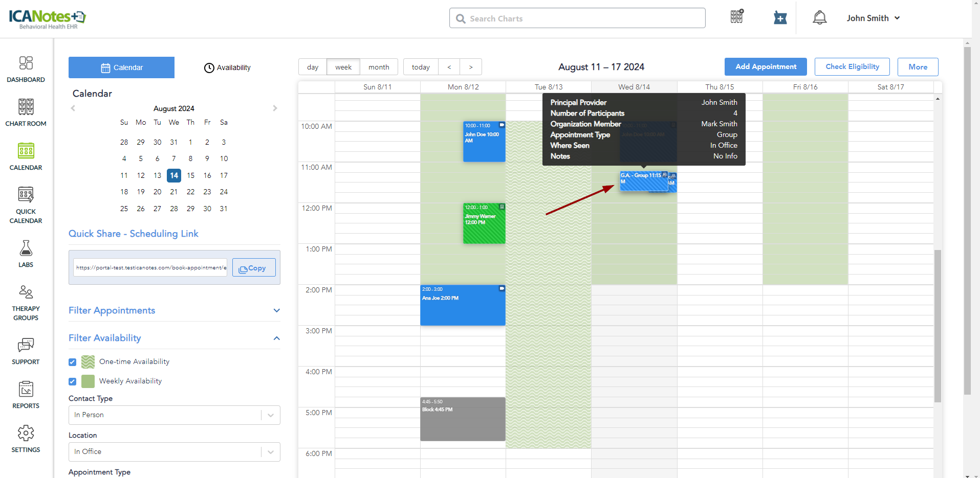Uncheck the Weekly Availability checkbox
Image resolution: width=980 pixels, height=478 pixels.
click(x=73, y=381)
